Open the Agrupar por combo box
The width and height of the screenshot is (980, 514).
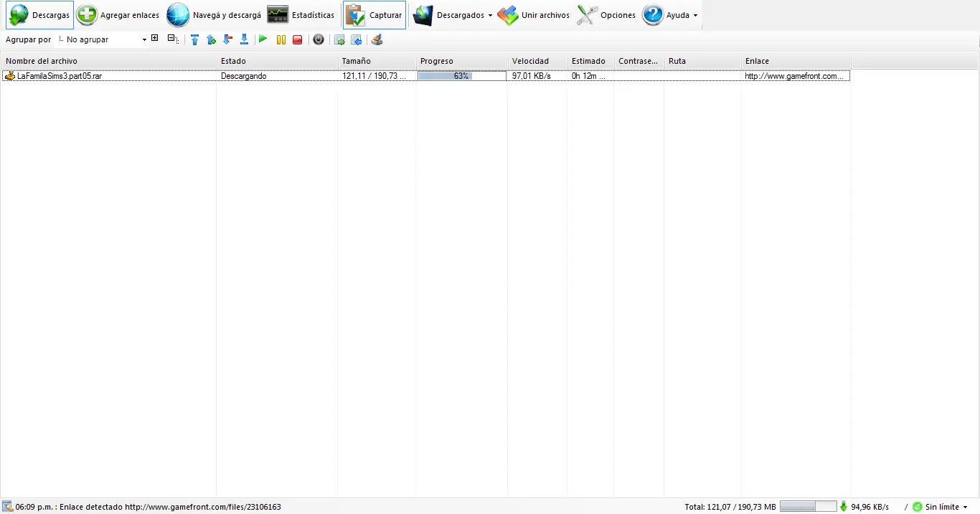point(102,39)
